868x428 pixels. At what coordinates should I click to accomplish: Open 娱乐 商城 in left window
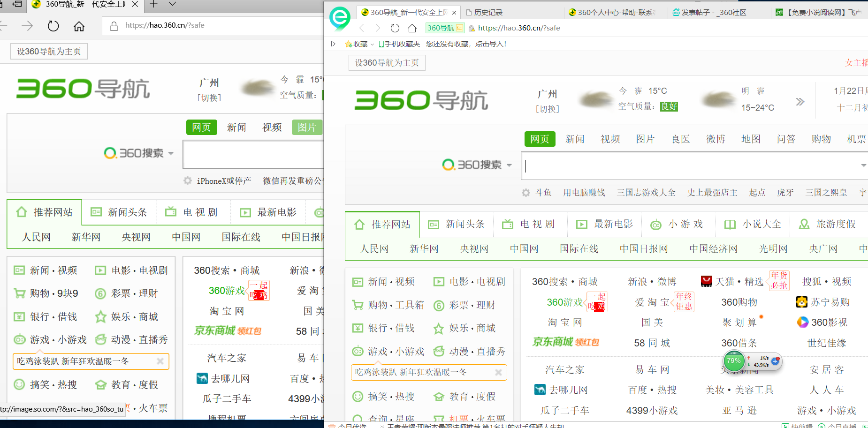(127, 317)
